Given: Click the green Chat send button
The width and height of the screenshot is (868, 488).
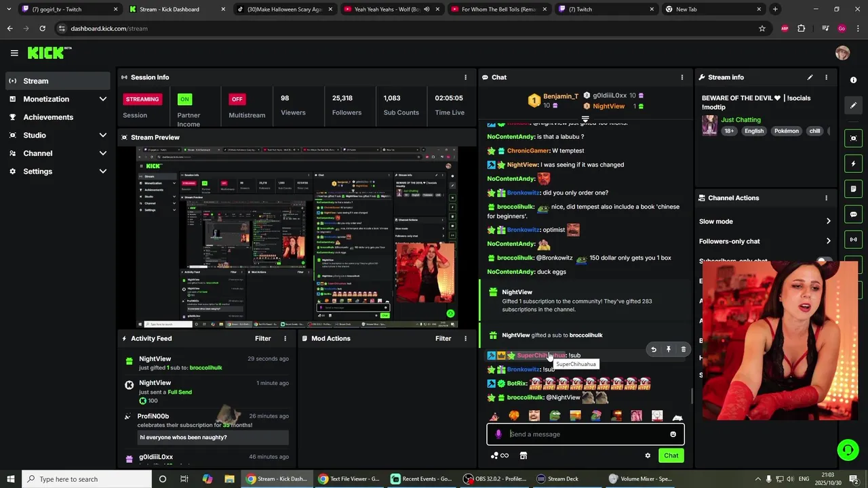Looking at the screenshot, I should (671, 455).
